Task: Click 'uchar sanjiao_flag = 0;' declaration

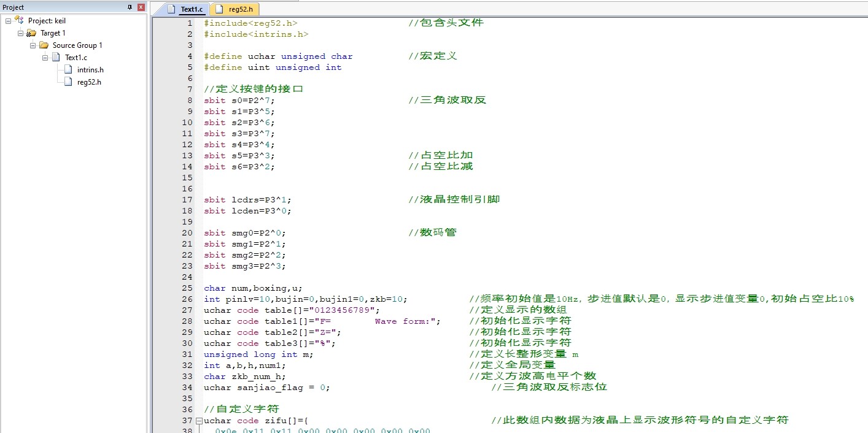Action: (267, 388)
